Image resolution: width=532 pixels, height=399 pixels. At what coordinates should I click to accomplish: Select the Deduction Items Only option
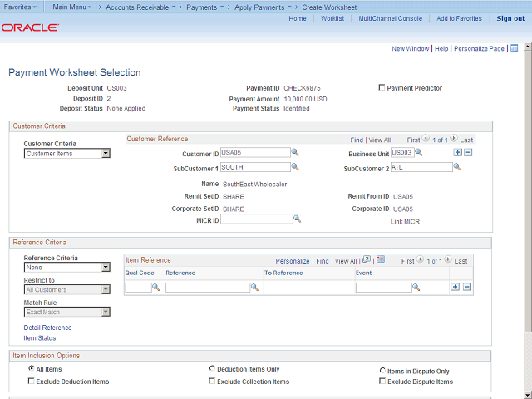point(213,369)
